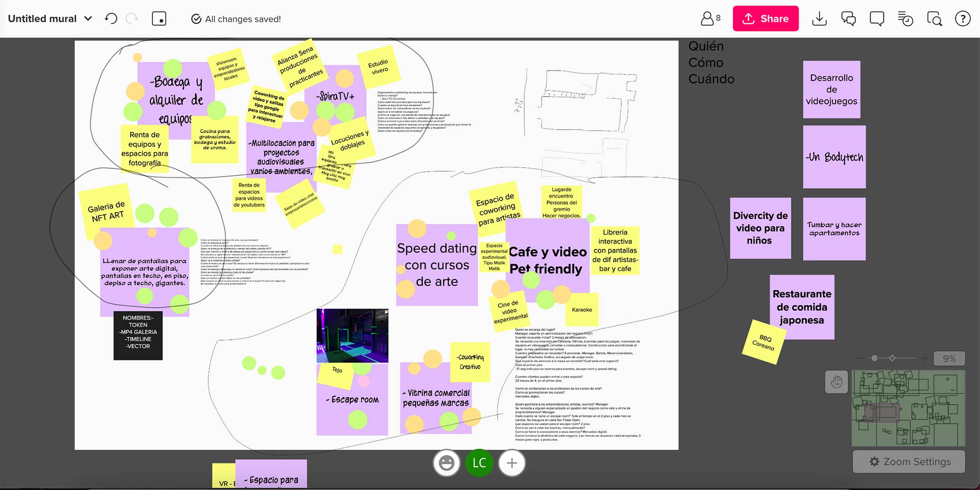Open Zoom Settings

pos(909,462)
